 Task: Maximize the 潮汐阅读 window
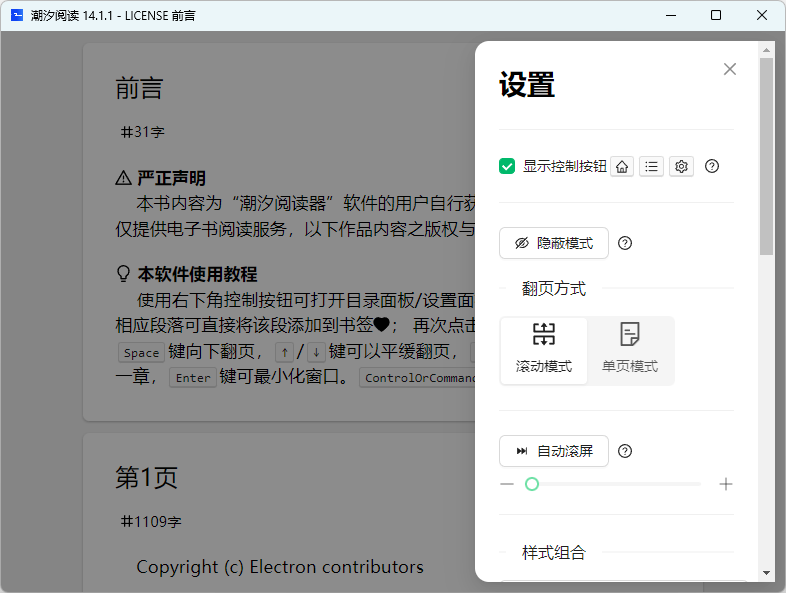coord(716,16)
